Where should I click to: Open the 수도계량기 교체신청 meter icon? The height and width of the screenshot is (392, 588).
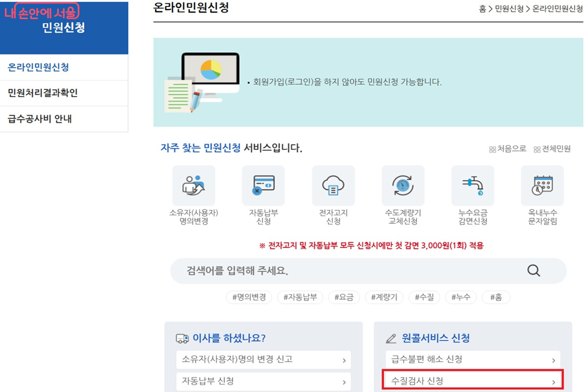coord(403,185)
